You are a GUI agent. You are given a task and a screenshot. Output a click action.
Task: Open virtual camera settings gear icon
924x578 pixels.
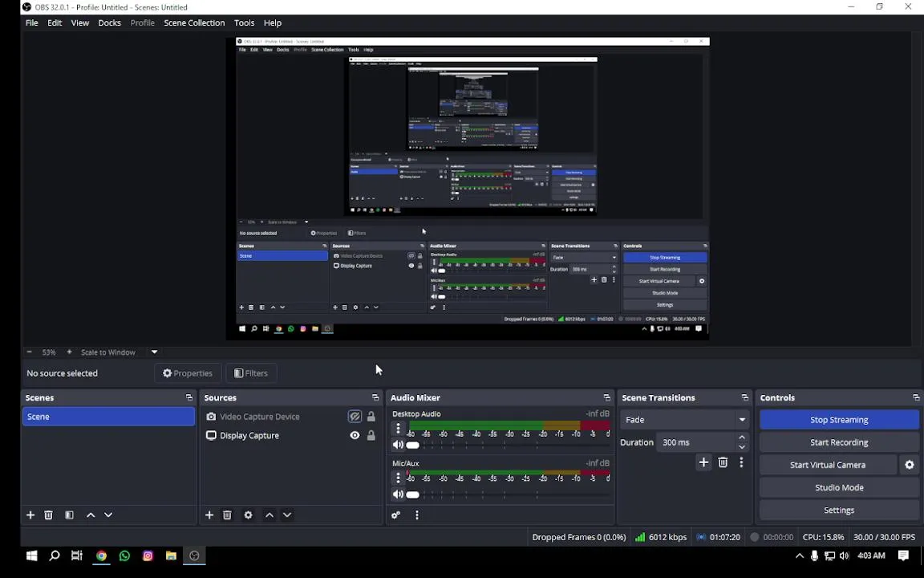910,465
